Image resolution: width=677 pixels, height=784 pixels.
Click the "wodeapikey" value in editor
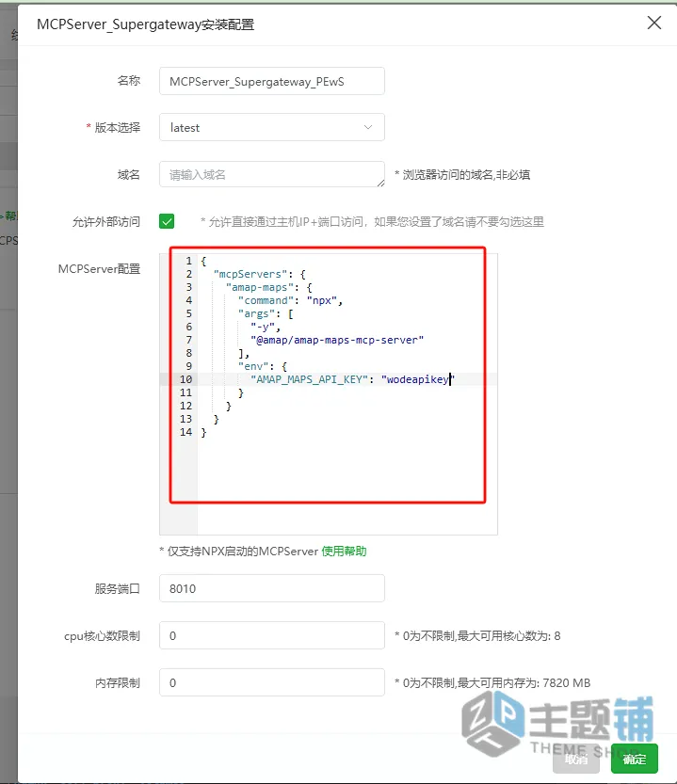click(418, 379)
